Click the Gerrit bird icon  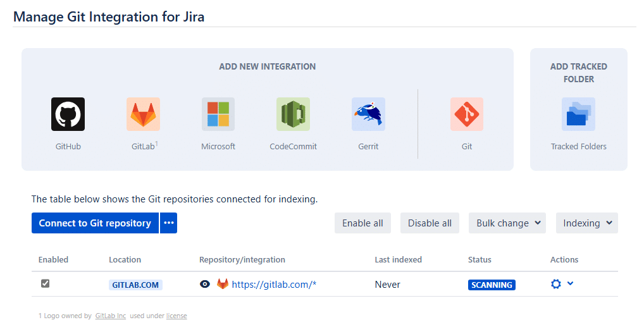tap(368, 114)
